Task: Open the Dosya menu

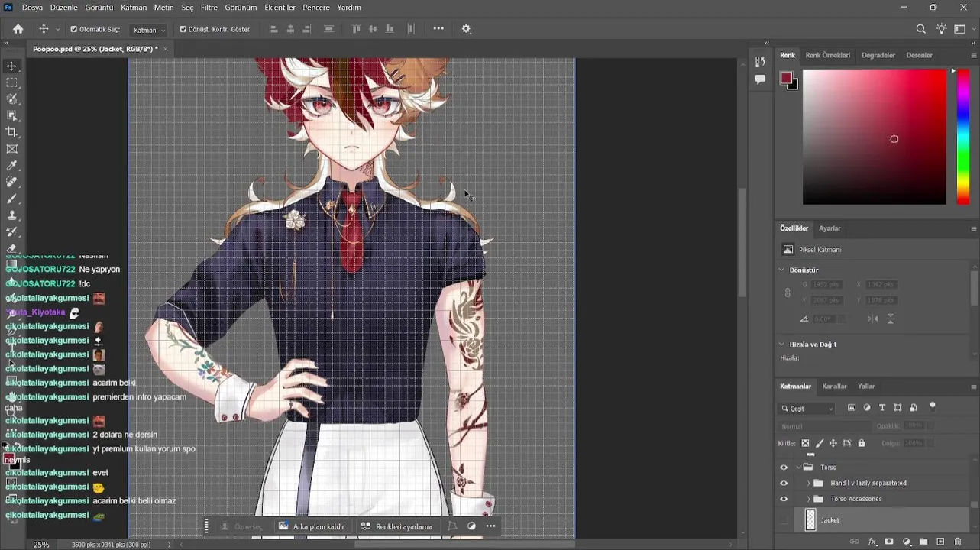Action: (x=32, y=8)
